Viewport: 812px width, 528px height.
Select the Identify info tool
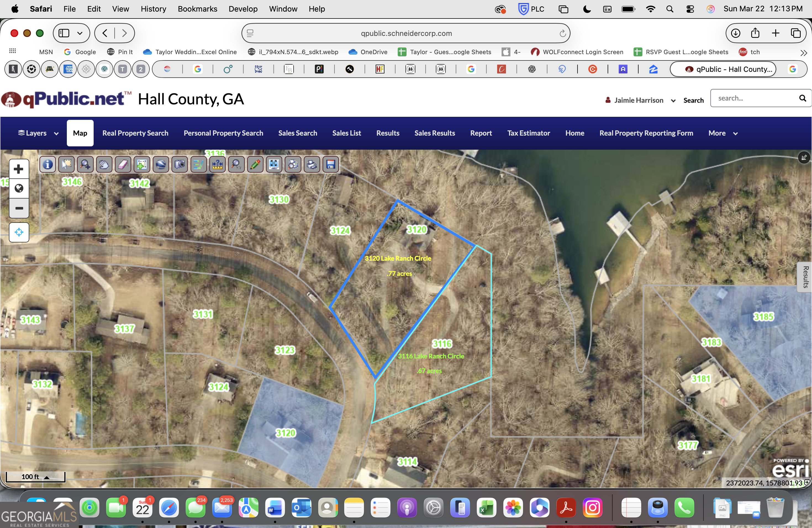tap(48, 165)
